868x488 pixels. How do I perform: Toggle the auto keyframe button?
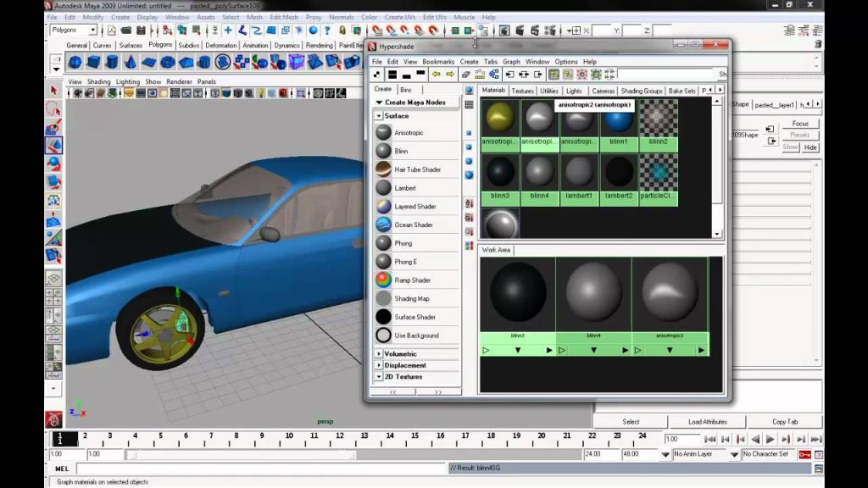(804, 454)
